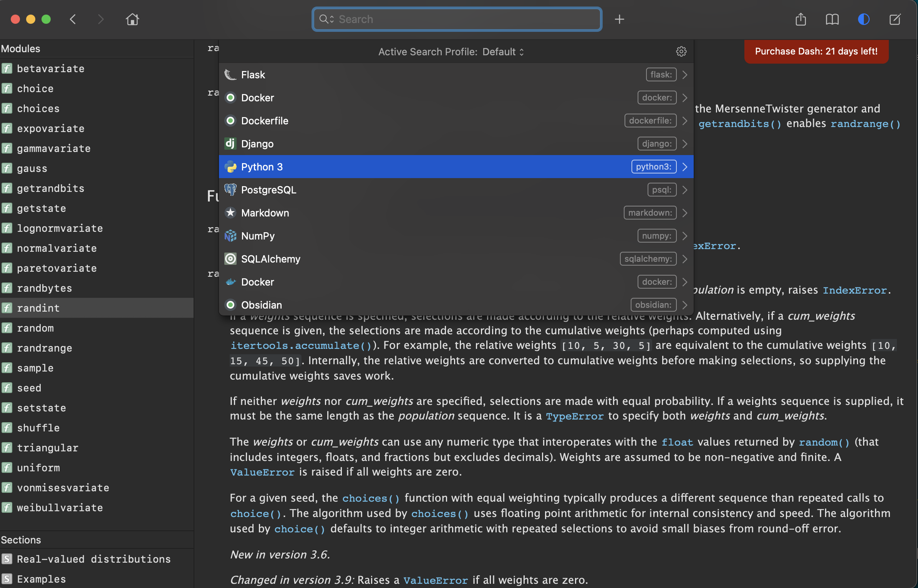
Task: Select shuffle in the Modules sidebar
Action: (38, 428)
